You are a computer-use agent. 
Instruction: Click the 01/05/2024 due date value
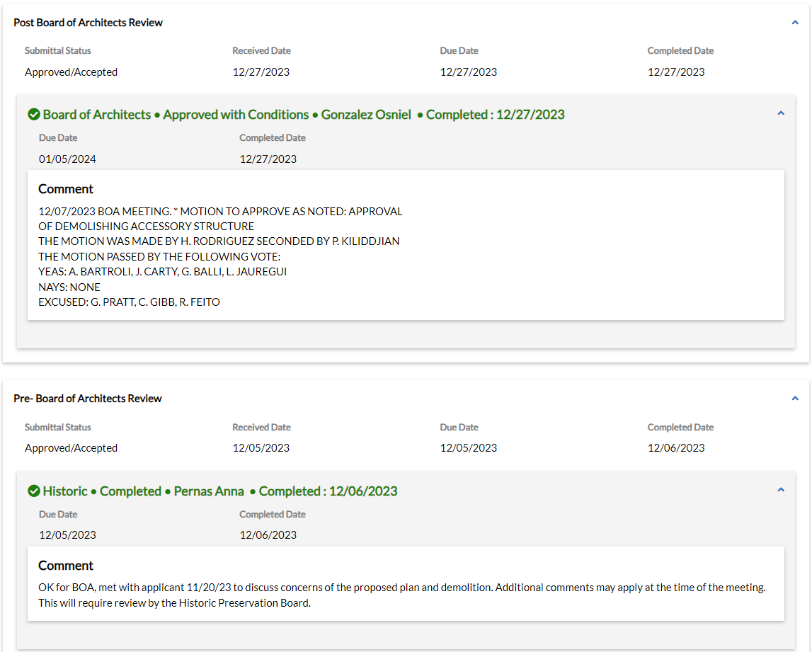(67, 159)
